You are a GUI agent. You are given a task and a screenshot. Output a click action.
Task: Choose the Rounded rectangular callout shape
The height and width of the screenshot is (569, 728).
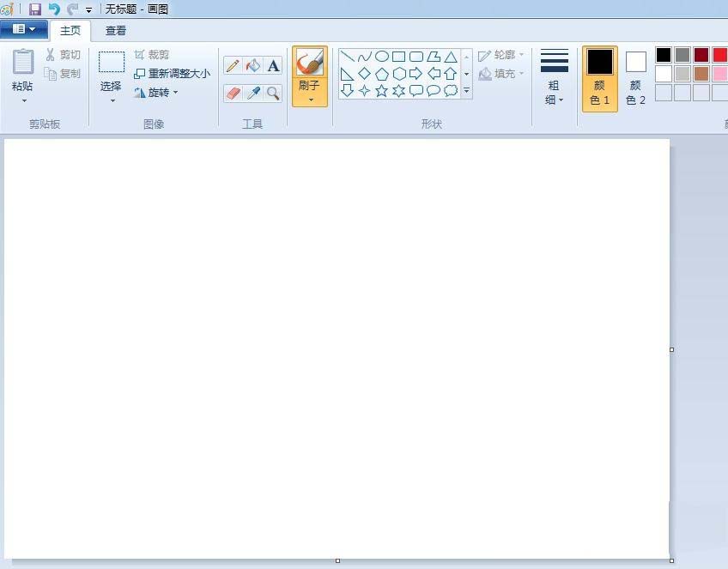[x=416, y=90]
